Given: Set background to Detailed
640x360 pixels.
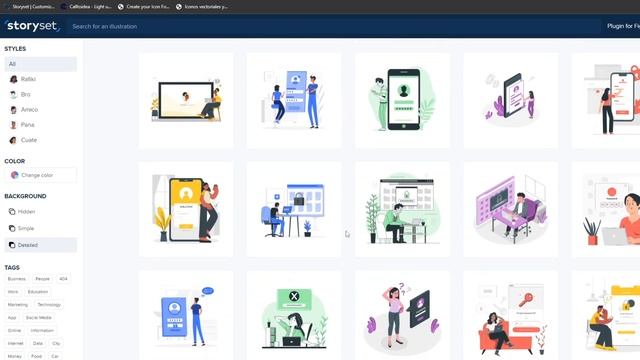Looking at the screenshot, I should point(40,245).
